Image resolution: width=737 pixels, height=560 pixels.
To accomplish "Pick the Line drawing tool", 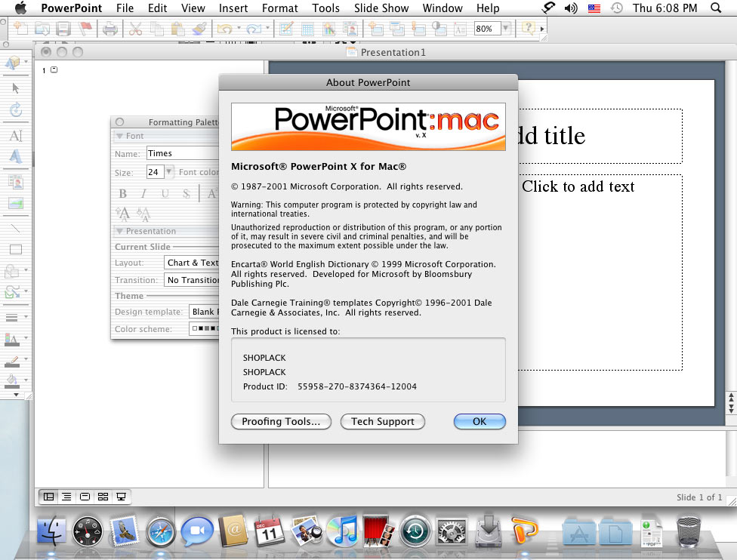I will (x=16, y=228).
